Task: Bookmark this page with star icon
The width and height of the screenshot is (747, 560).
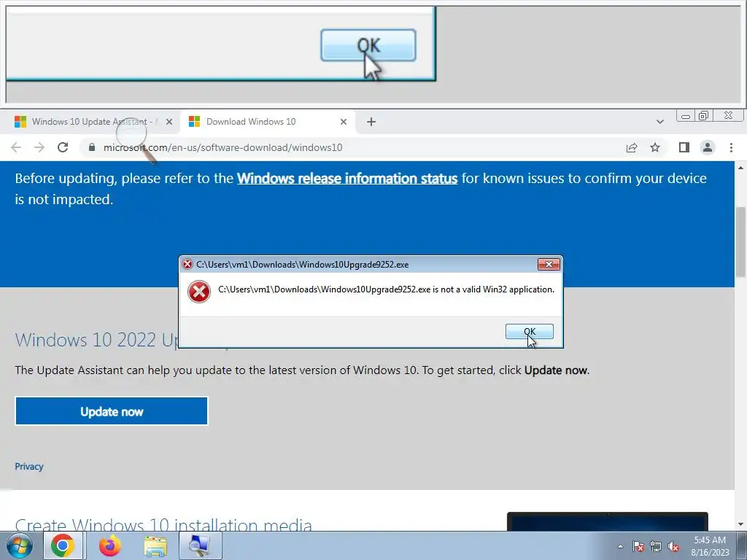Action: pyautogui.click(x=655, y=147)
